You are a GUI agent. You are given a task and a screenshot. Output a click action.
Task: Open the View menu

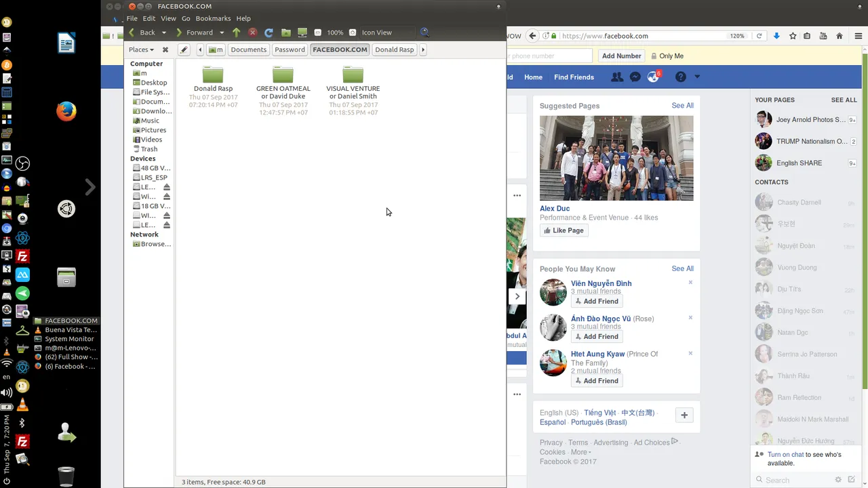[168, 18]
